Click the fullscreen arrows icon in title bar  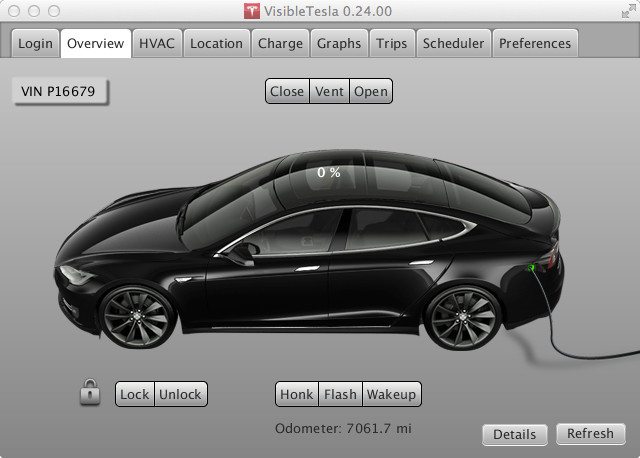[x=628, y=11]
